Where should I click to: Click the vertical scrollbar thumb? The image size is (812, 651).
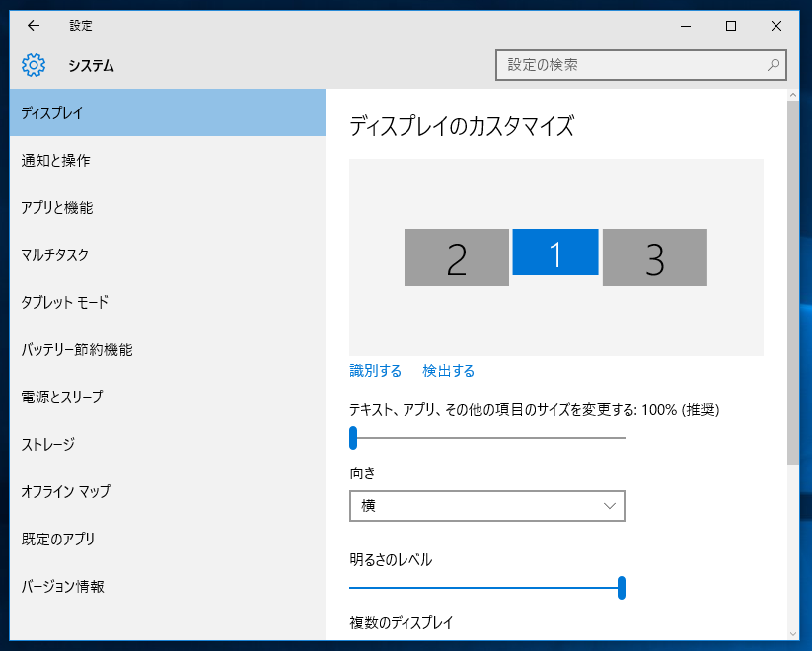(793, 283)
